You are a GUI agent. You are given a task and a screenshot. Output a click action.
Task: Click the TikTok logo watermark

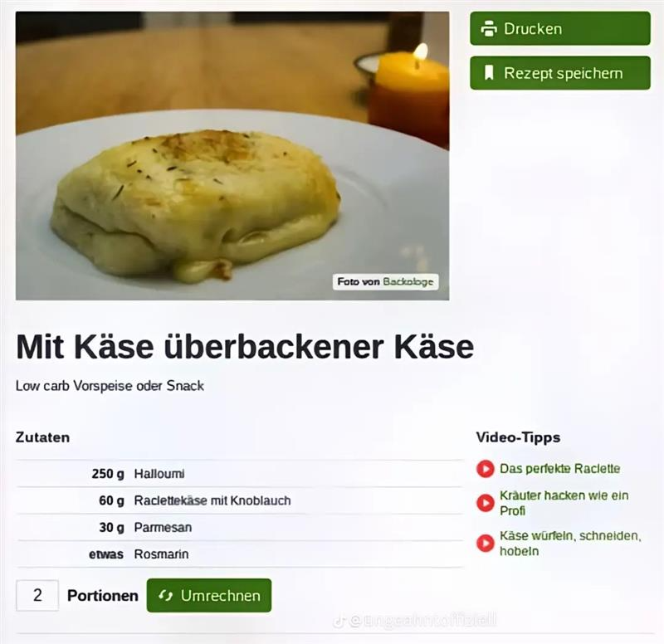tap(339, 621)
